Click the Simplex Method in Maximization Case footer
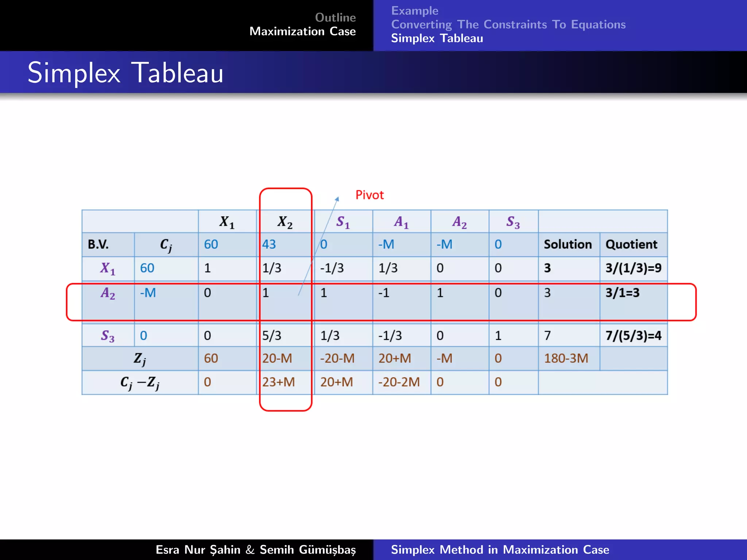The width and height of the screenshot is (747, 560). tap(500, 549)
